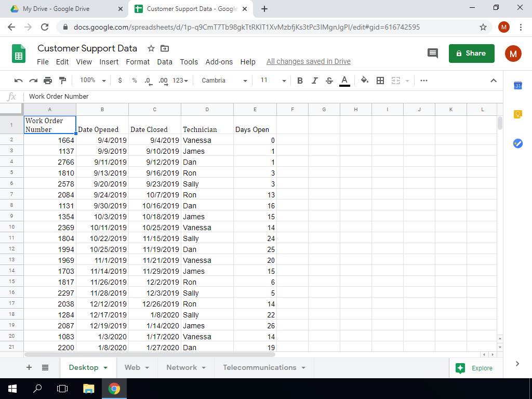The width and height of the screenshot is (532, 399).
Task: Open a new browser tab
Action: click(x=264, y=9)
